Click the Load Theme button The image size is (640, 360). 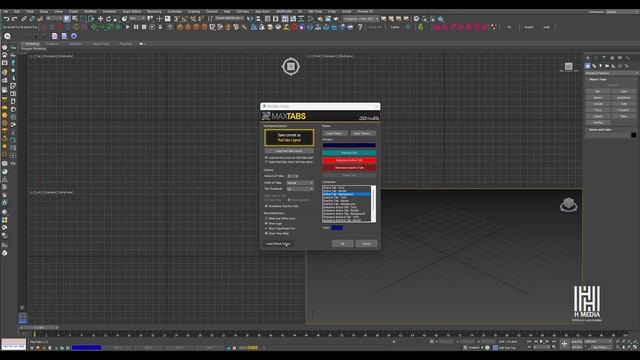pyautogui.click(x=335, y=133)
